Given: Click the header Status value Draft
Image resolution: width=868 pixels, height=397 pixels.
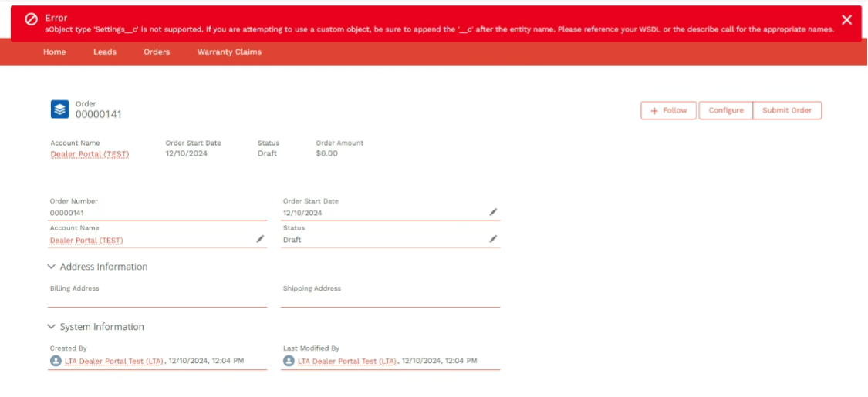Looking at the screenshot, I should tap(268, 153).
